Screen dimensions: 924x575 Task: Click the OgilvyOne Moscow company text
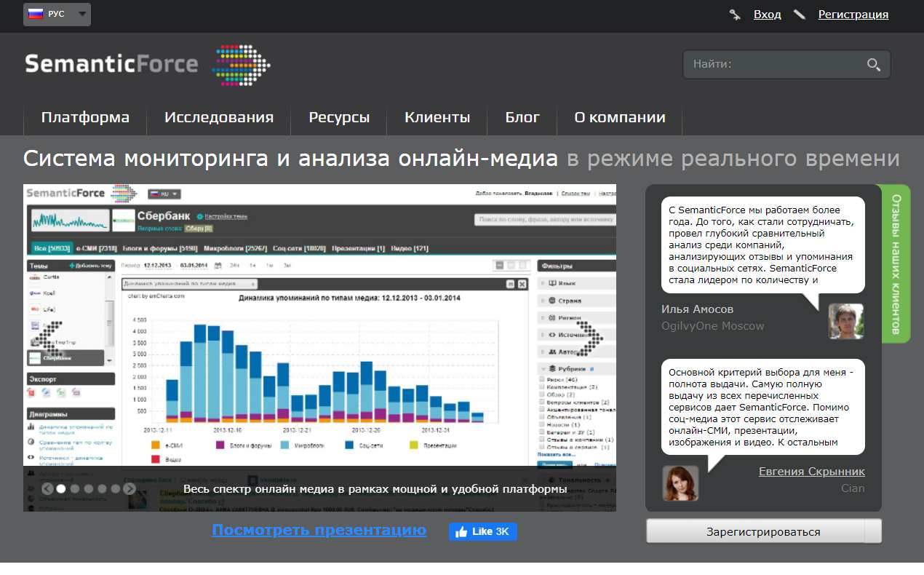click(713, 326)
